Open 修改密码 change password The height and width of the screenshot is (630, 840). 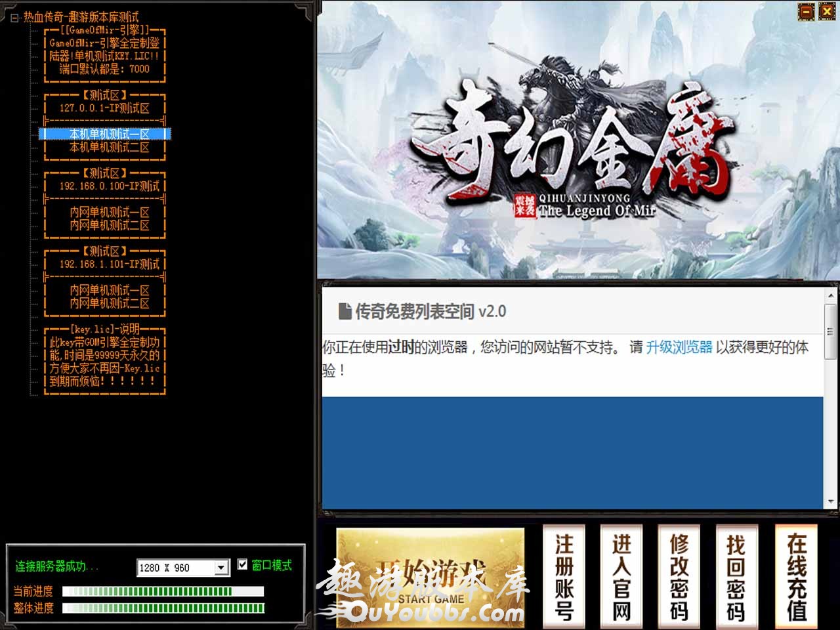click(x=679, y=576)
